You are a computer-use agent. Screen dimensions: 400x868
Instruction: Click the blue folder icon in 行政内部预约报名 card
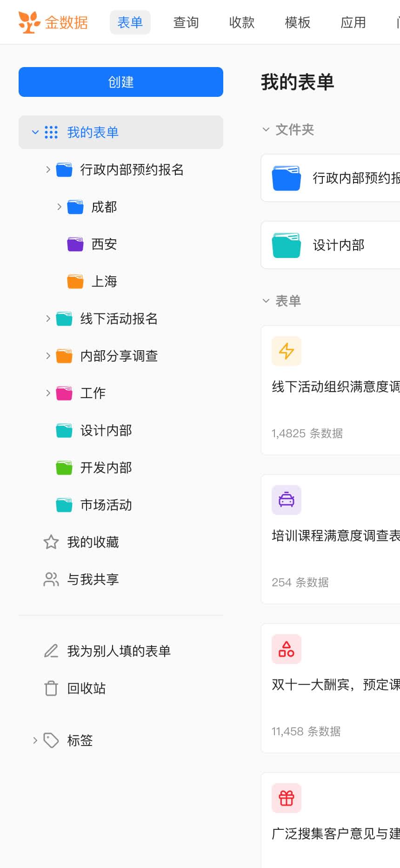(287, 178)
